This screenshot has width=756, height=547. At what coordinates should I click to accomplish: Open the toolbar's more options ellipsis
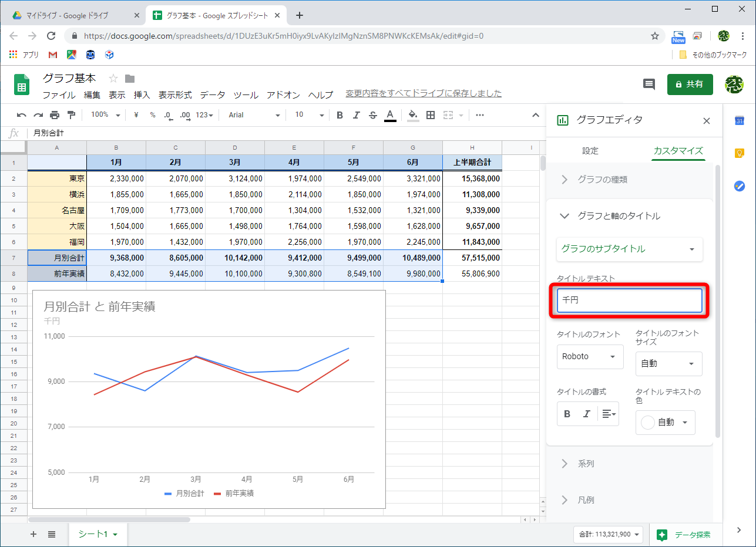tap(480, 115)
